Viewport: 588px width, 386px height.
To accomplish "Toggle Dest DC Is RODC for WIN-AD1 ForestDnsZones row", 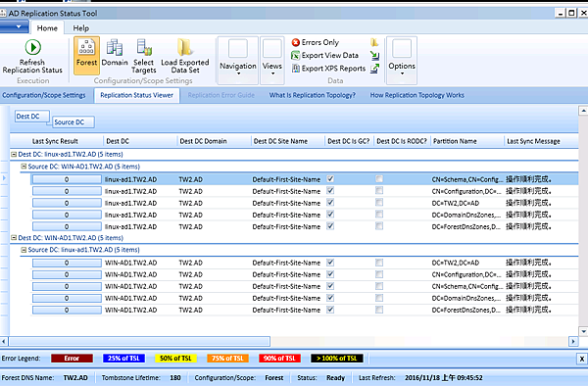I will coord(379,310).
